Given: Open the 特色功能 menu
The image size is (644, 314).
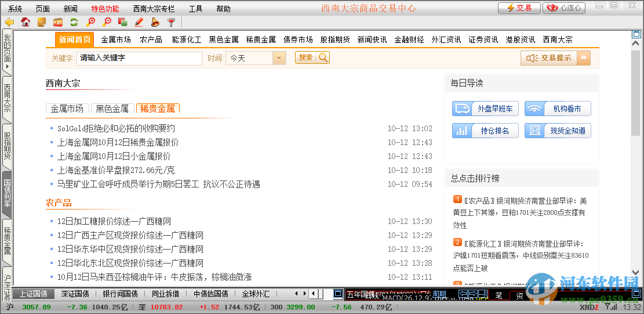Looking at the screenshot, I should 105,9.
